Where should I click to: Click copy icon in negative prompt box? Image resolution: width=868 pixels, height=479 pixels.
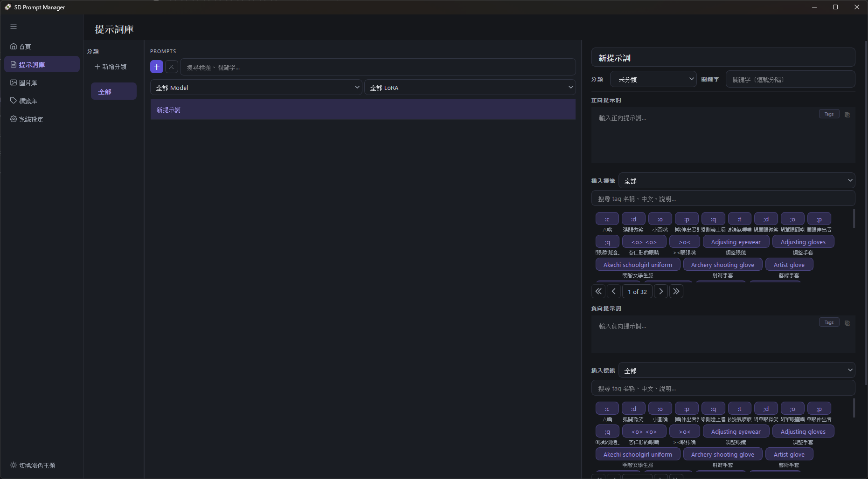(847, 323)
